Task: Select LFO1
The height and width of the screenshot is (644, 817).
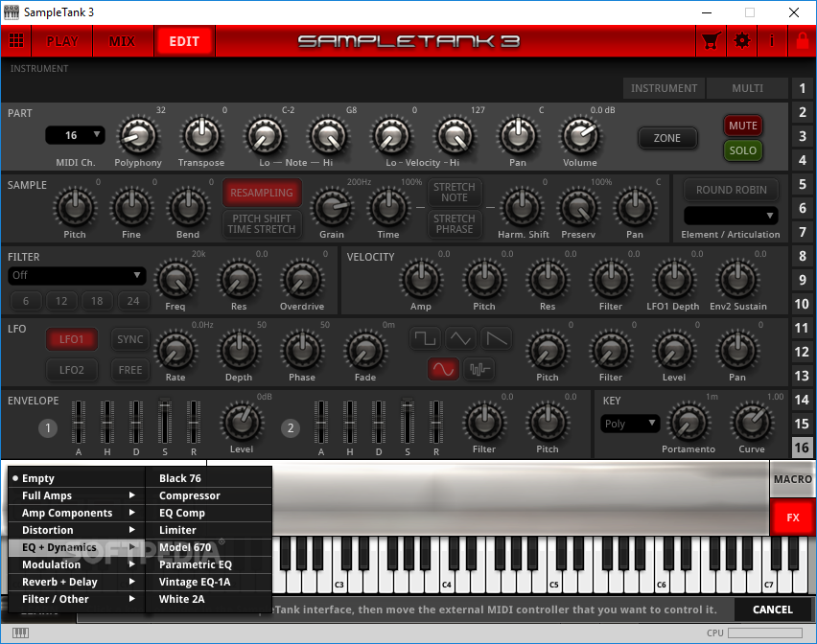Action: tap(71, 339)
